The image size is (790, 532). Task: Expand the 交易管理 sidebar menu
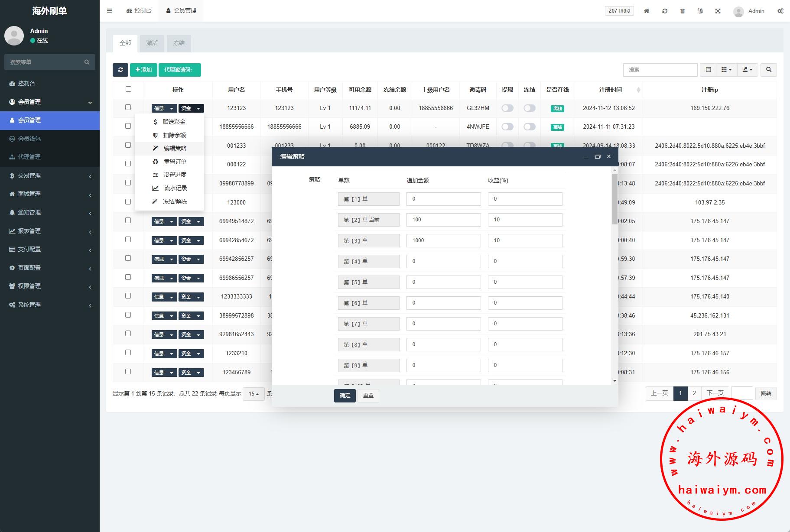[x=50, y=175]
